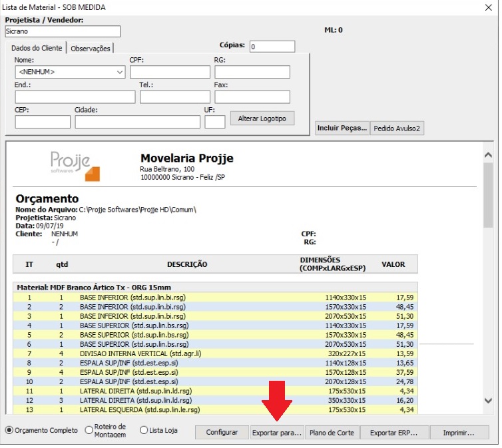This screenshot has height=448, width=502.
Task: Switch to the Observações tab
Action: pos(91,48)
